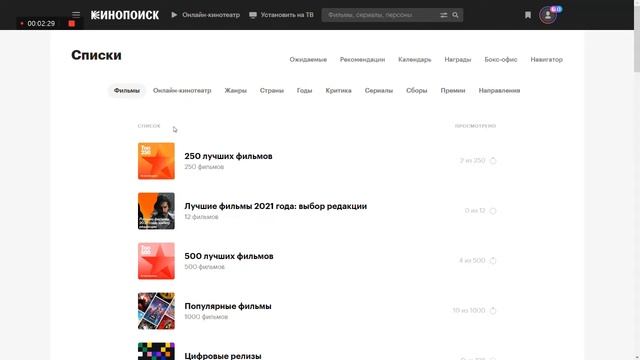This screenshot has width=640, height=360.
Task: Stop the screen recording red button
Action: [71, 24]
